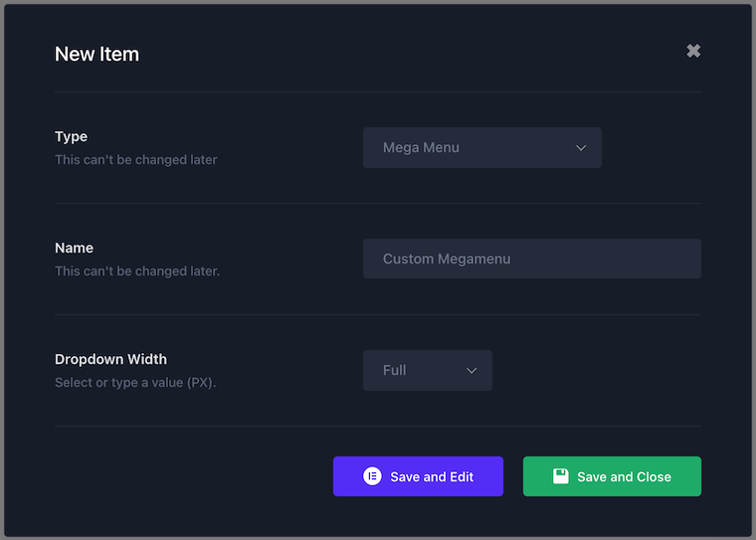Click the Full value text in width selector

click(x=394, y=370)
